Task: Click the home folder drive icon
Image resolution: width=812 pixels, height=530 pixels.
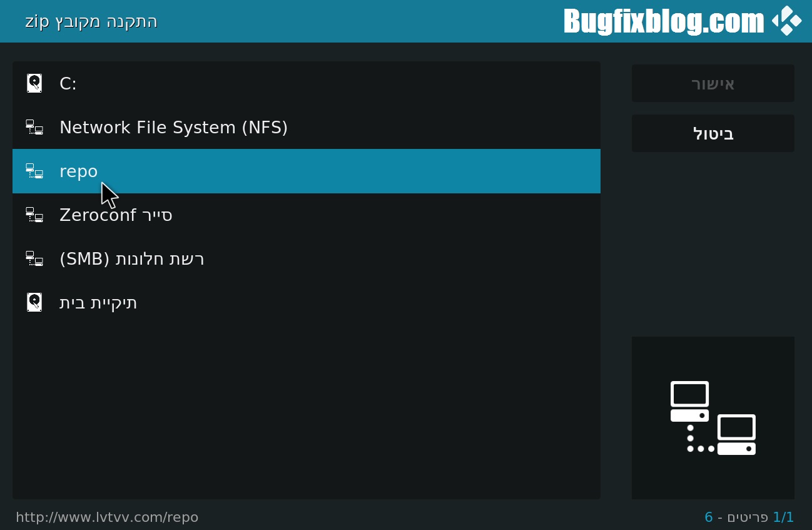Action: pyautogui.click(x=34, y=302)
